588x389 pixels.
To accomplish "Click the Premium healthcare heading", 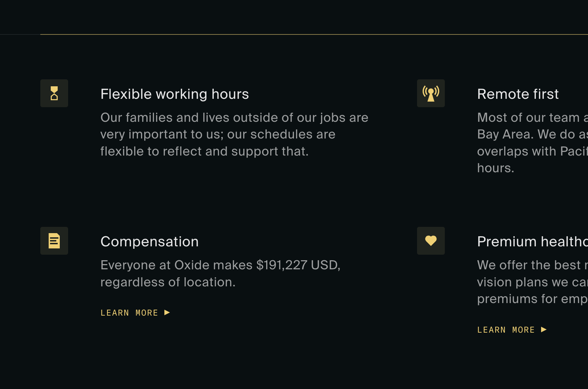I will pos(532,242).
